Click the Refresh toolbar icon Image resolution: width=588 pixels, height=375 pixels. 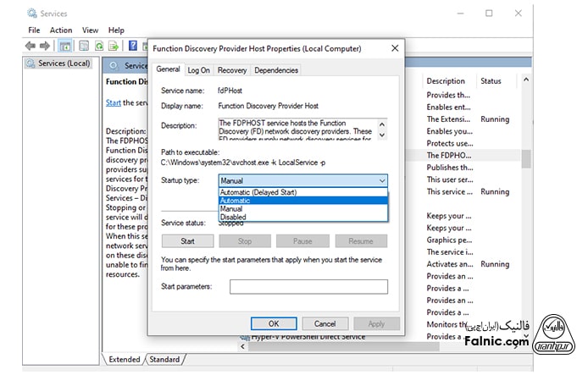(x=100, y=46)
